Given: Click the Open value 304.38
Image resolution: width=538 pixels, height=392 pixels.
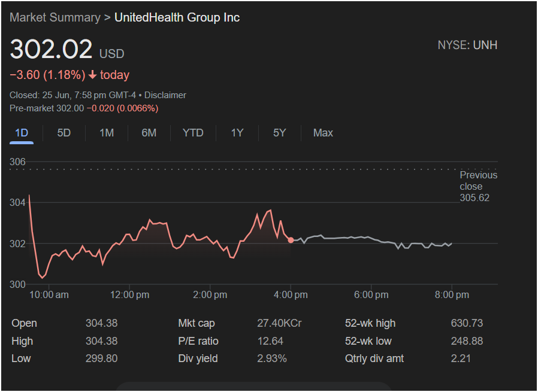Looking at the screenshot, I should (x=102, y=323).
